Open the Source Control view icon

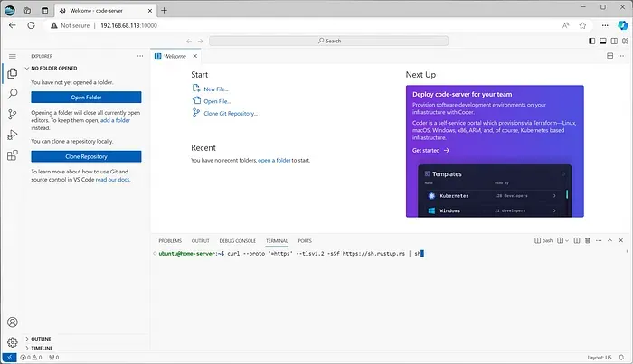[13, 115]
